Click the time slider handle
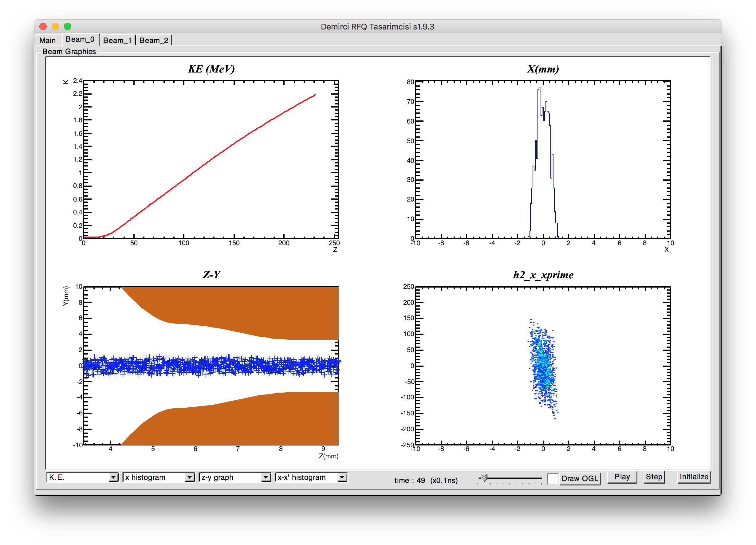Viewport: 756px width, 545px height. tap(484, 477)
